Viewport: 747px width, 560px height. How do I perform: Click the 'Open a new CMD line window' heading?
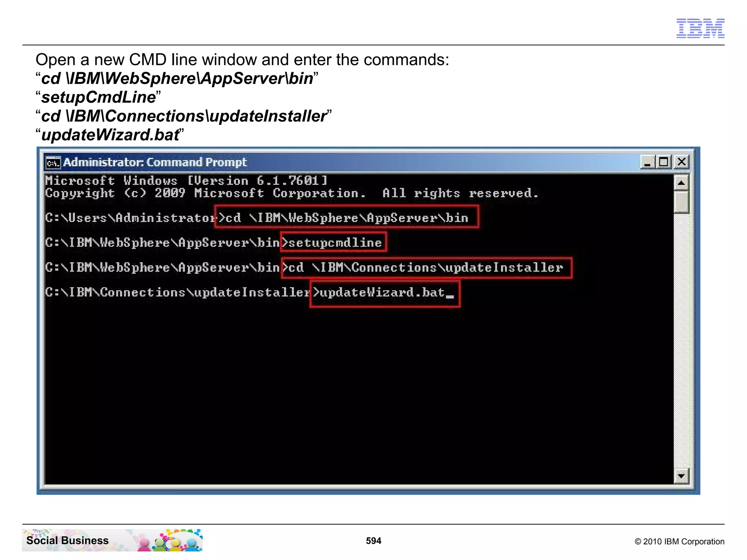pos(242,59)
